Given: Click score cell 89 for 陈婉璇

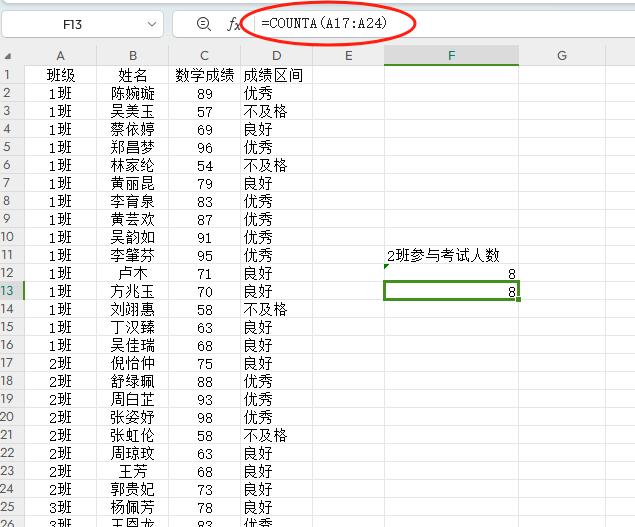Looking at the screenshot, I should 205,94.
